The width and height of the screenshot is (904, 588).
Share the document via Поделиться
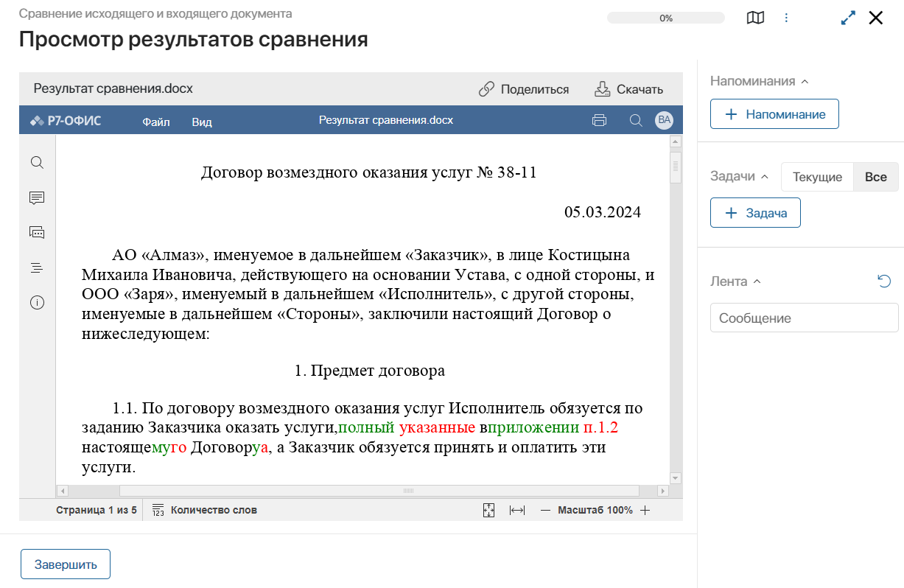coord(524,88)
